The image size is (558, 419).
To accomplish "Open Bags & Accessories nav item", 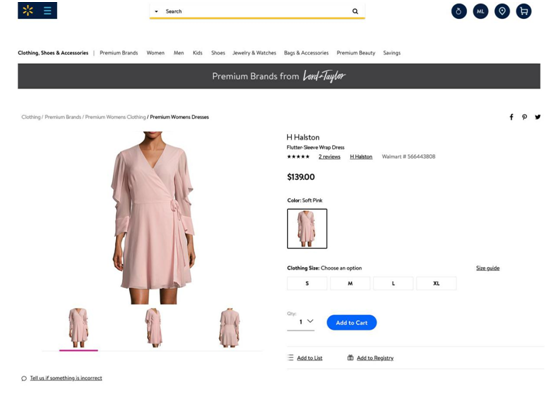I will pyautogui.click(x=306, y=53).
